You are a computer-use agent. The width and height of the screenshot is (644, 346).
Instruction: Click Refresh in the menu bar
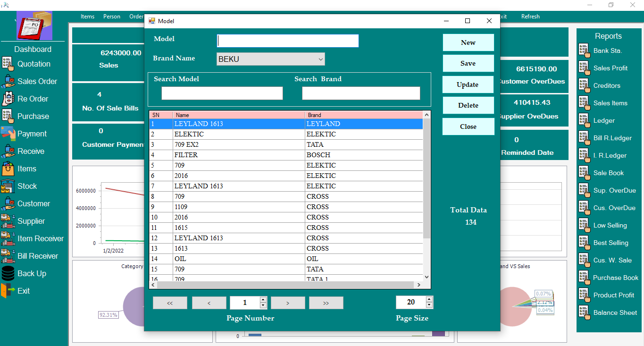530,16
